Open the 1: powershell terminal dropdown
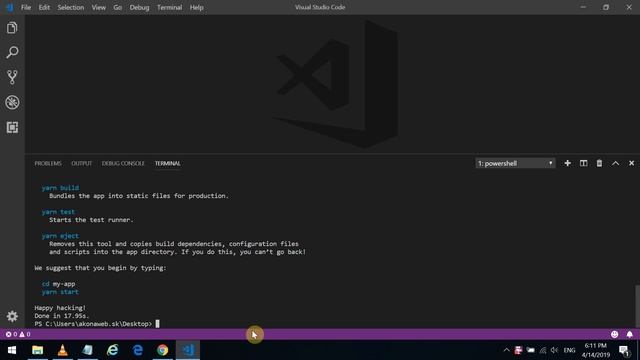 pyautogui.click(x=515, y=163)
